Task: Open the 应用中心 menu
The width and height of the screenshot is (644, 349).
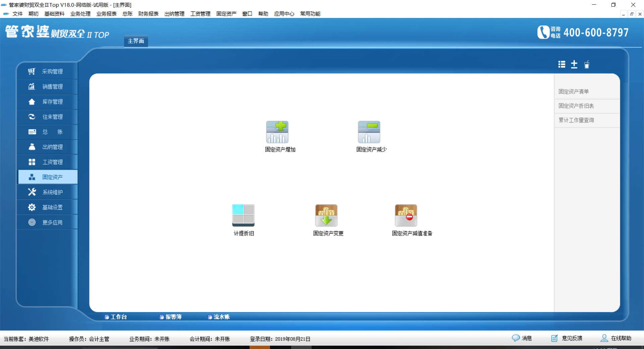Action: tap(284, 14)
